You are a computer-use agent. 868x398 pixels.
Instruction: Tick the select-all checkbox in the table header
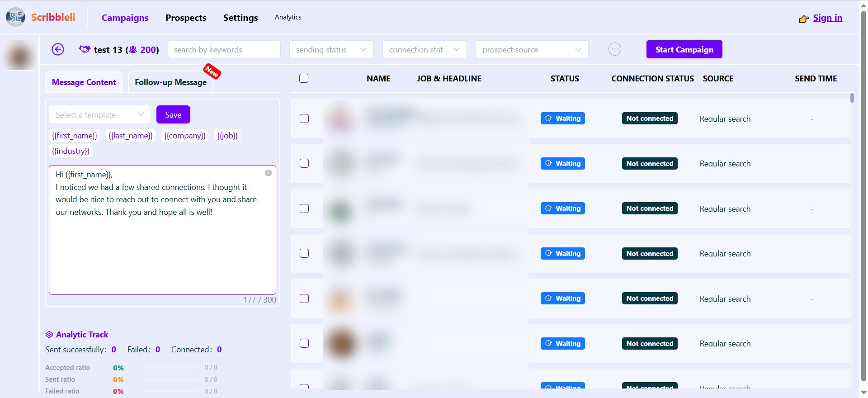[x=304, y=78]
